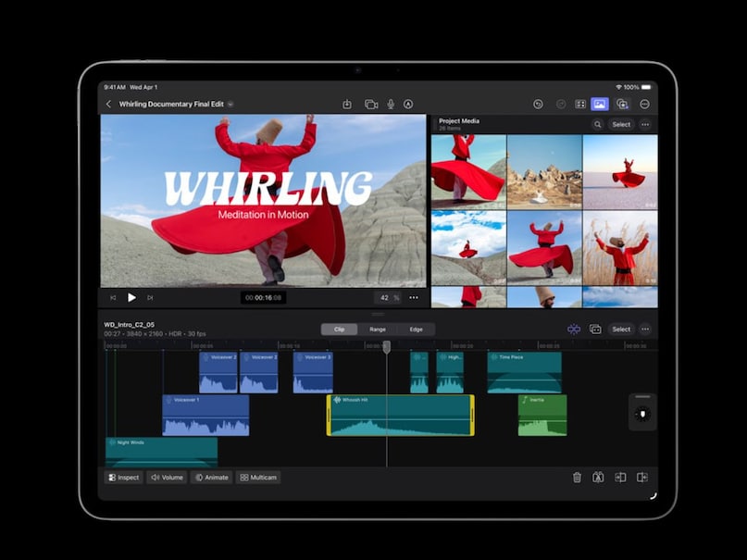The image size is (747, 560).
Task: Tap the back chevron beside project title
Action: [x=109, y=105]
